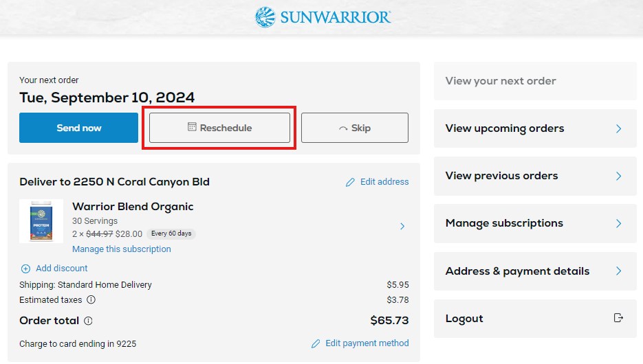Click the plus icon next to Add discount
Screen dimensions: 643x364
pyautogui.click(x=25, y=269)
